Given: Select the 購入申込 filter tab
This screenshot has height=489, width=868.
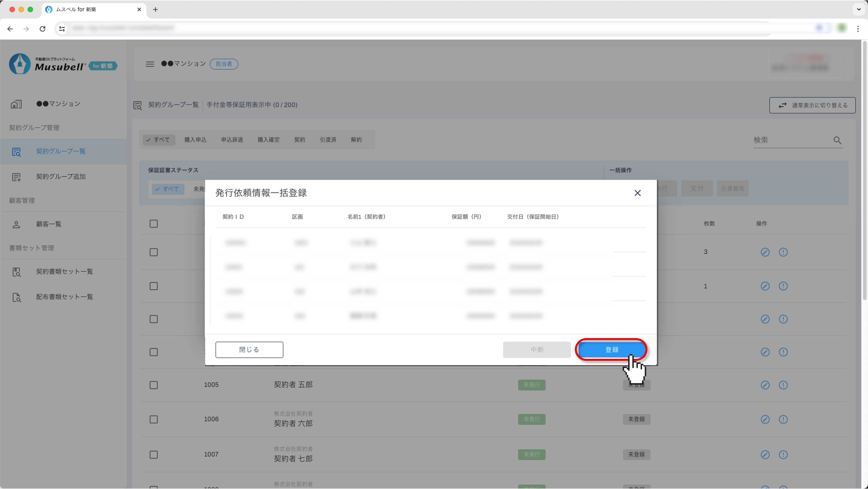Looking at the screenshot, I should click(195, 140).
